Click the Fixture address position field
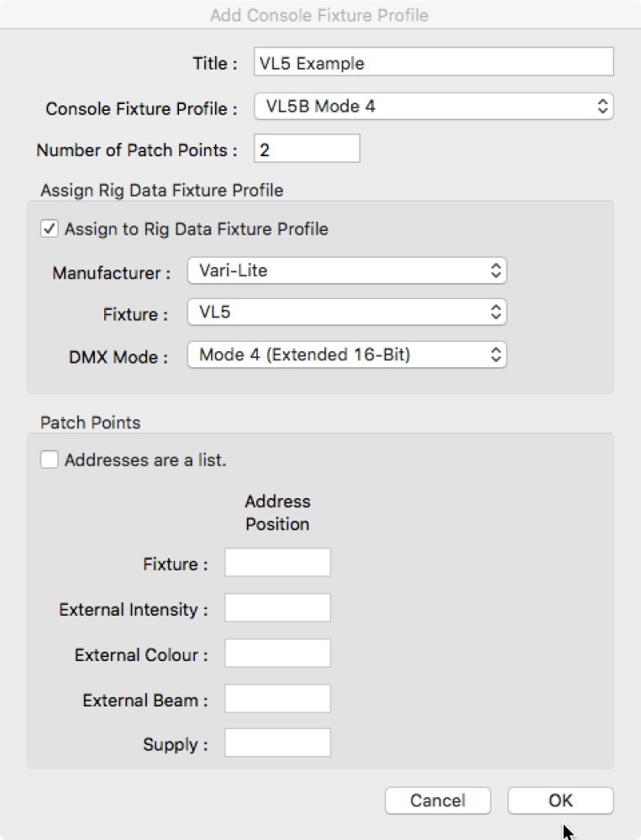 coord(277,562)
